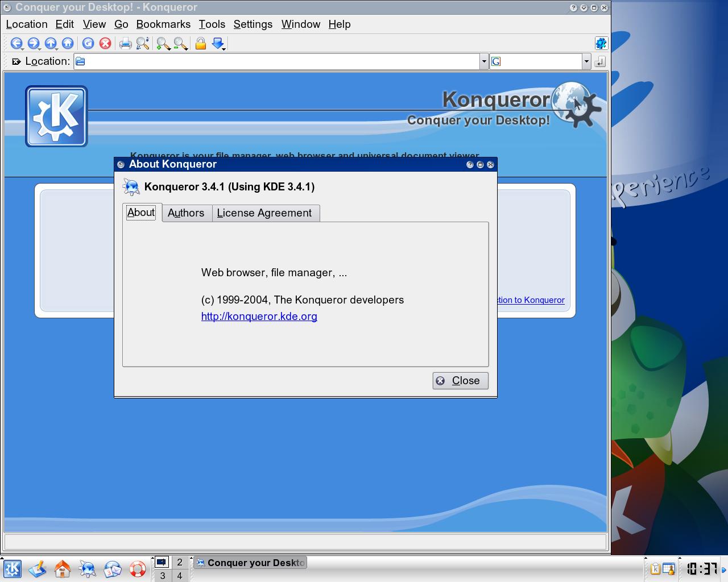
Task: Go back with the Back arrow icon
Action: pyautogui.click(x=16, y=43)
